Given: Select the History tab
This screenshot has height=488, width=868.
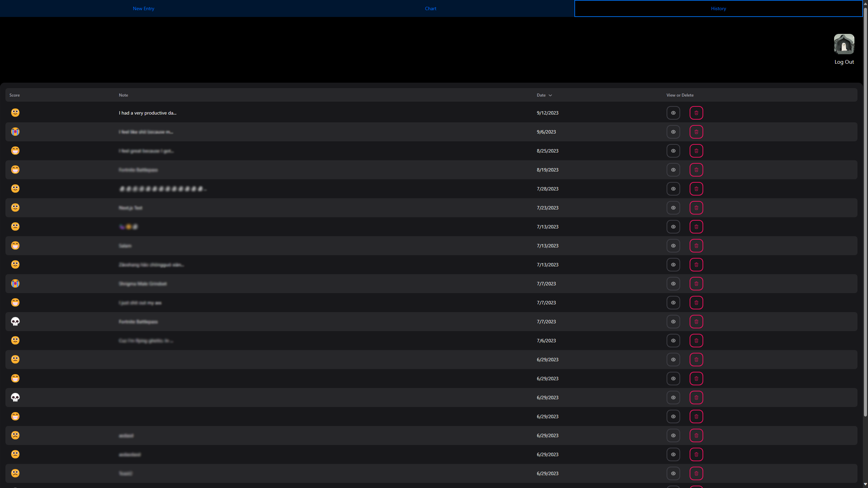Looking at the screenshot, I should 718,8.
